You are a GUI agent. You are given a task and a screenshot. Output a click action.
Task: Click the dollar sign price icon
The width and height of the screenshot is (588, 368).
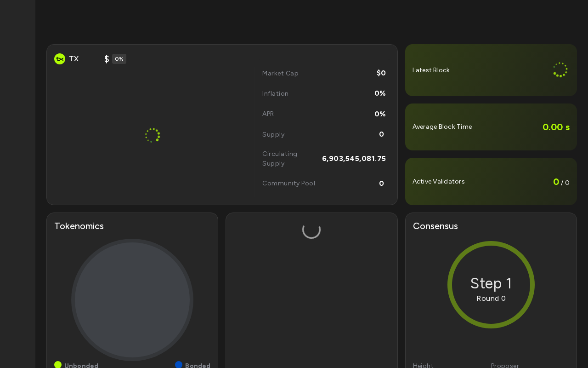[107, 59]
